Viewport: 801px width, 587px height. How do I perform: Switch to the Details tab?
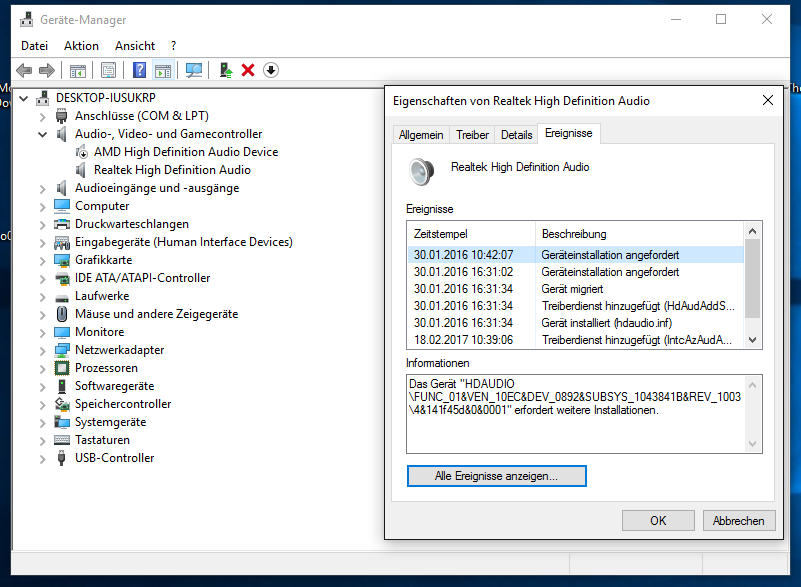(516, 135)
